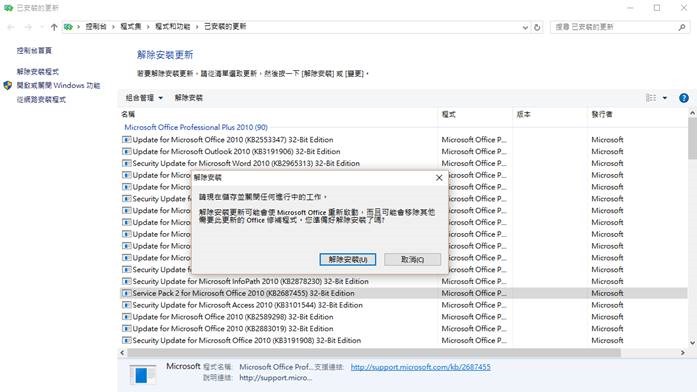Open the 控制台首頁 link in the sidebar

[x=34, y=51]
